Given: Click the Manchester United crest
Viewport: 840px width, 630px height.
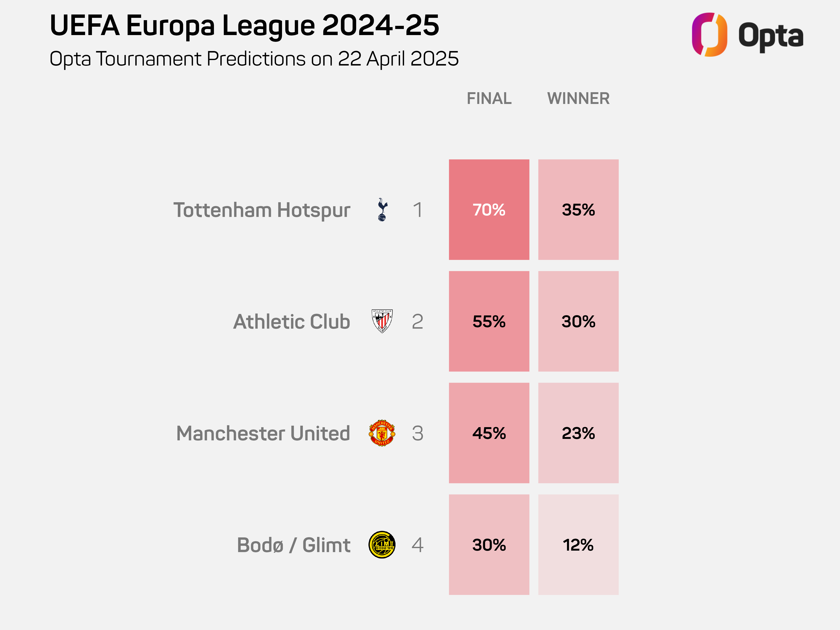Looking at the screenshot, I should (x=382, y=433).
